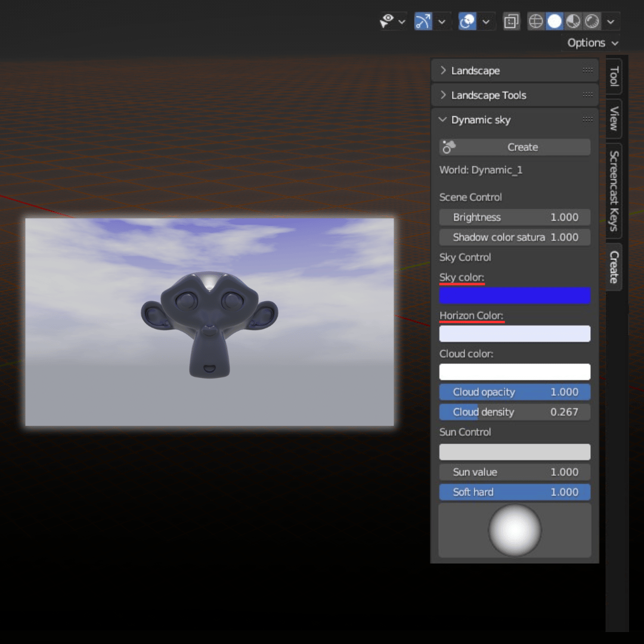Open the white Cloud color swatch

click(515, 371)
